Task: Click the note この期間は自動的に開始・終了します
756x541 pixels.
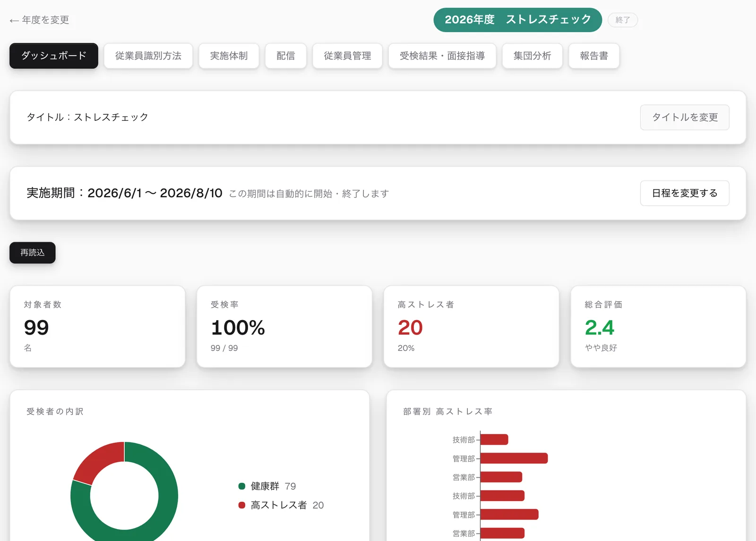Action: coord(309,194)
